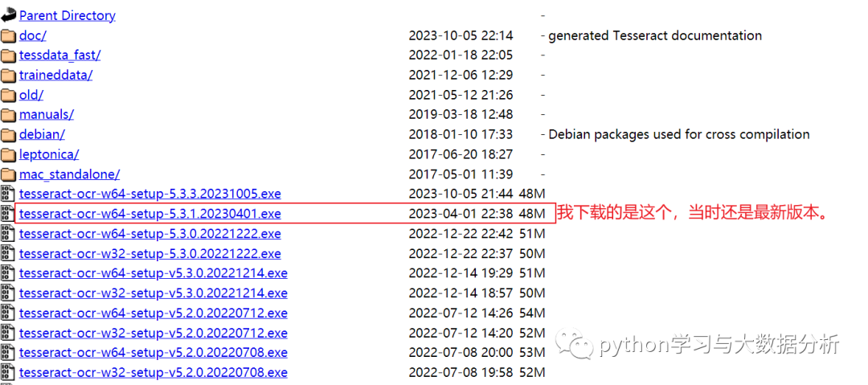Image resolution: width=868 pixels, height=385 pixels.
Task: Click the binary file icon for setup-5.3.1.20230401.exe
Action: point(8,214)
